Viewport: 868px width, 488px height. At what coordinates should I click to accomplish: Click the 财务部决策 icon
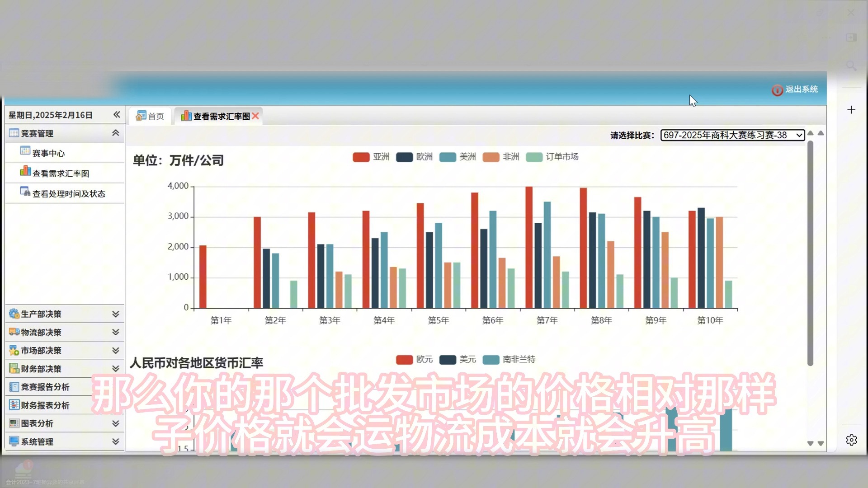[14, 369]
